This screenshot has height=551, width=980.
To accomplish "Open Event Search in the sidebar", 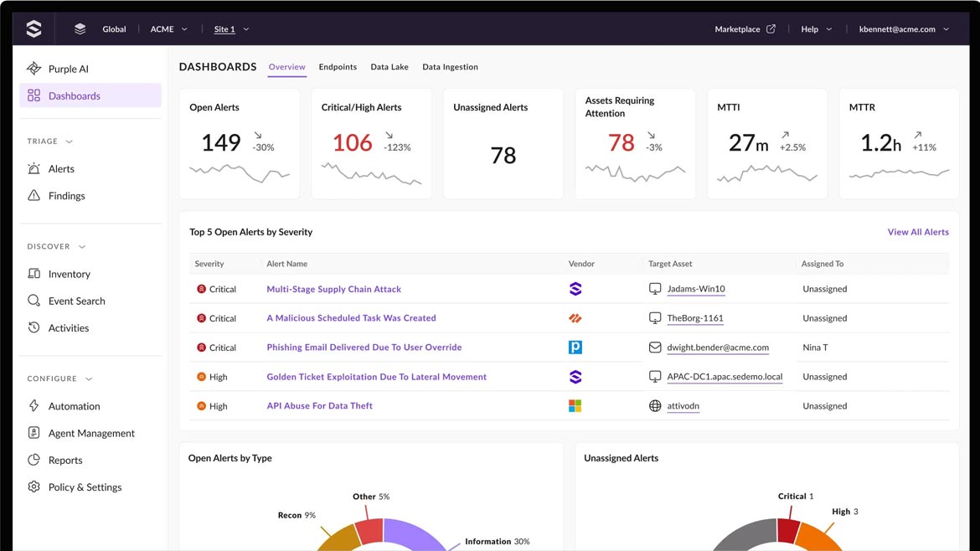I will coord(76,301).
